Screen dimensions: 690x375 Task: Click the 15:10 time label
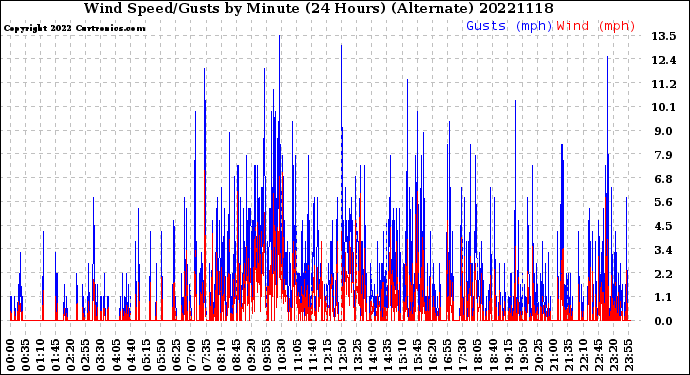(x=403, y=355)
